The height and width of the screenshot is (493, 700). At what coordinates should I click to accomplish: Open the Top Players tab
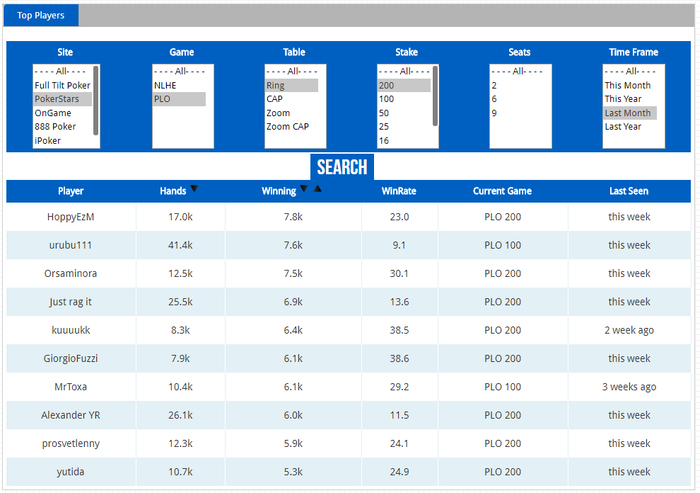coord(41,15)
